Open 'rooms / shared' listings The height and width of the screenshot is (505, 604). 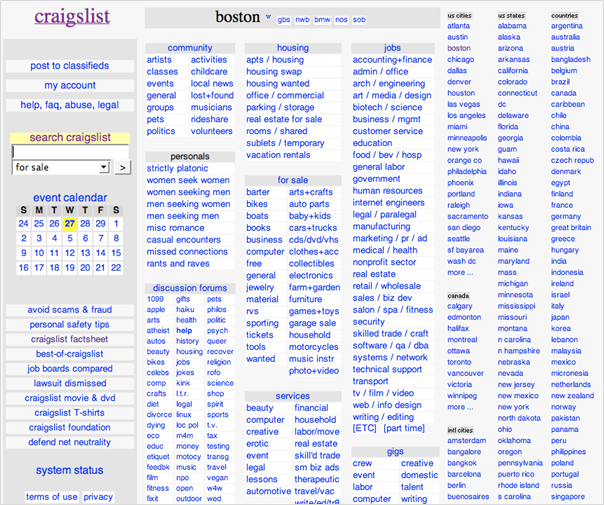[x=277, y=131]
